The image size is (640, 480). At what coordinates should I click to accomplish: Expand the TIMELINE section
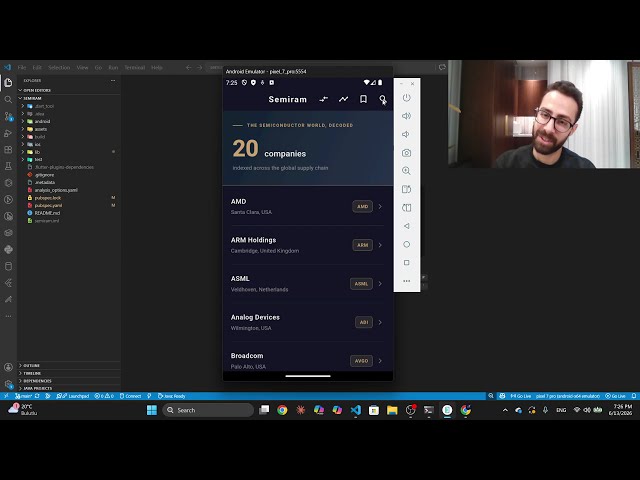tap(69, 373)
